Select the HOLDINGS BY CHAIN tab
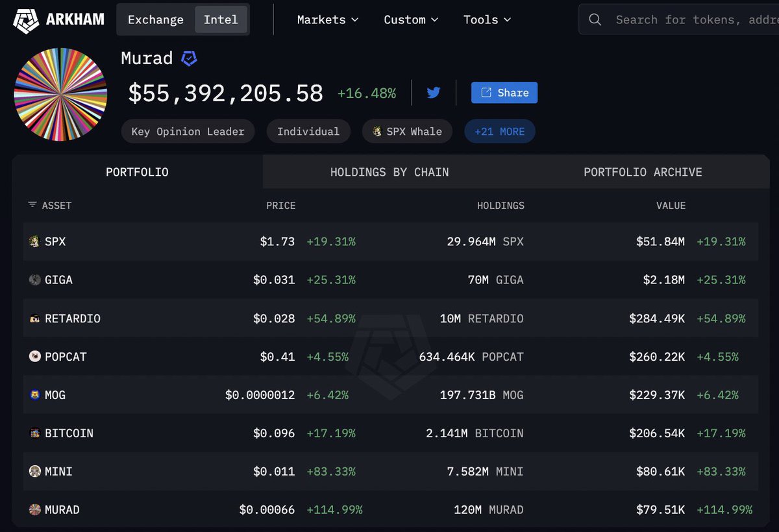Viewport: 779px width, 532px height. (x=389, y=172)
